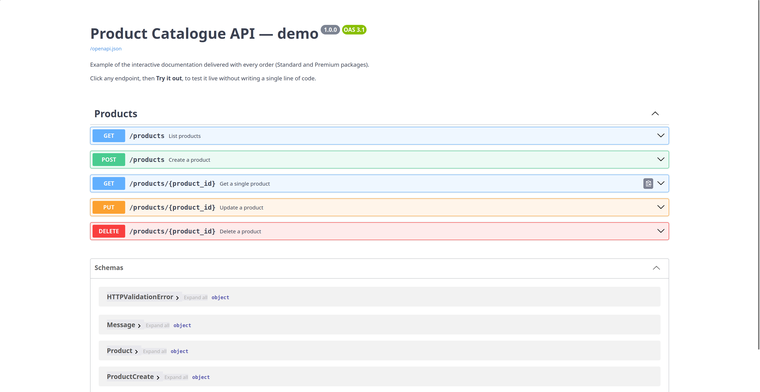Click Expand all next to HTTPValidationError
The image size is (760, 392).
click(x=195, y=298)
